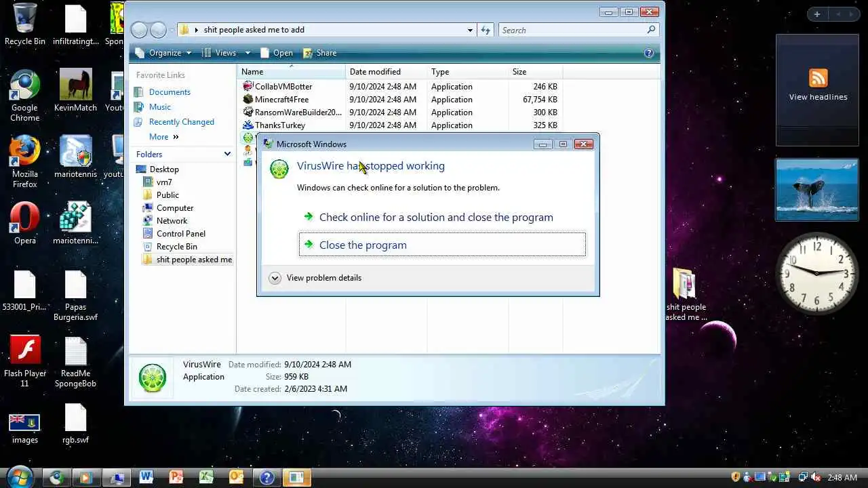Select the Opera desktop icon
Screen dimensions: 868x488
(24, 224)
